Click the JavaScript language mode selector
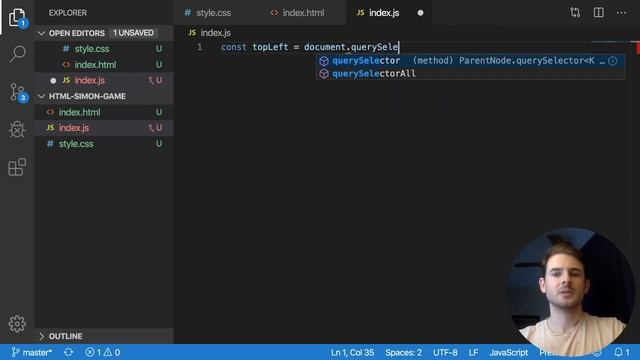Screen dimensions: 640x360 pos(509,352)
